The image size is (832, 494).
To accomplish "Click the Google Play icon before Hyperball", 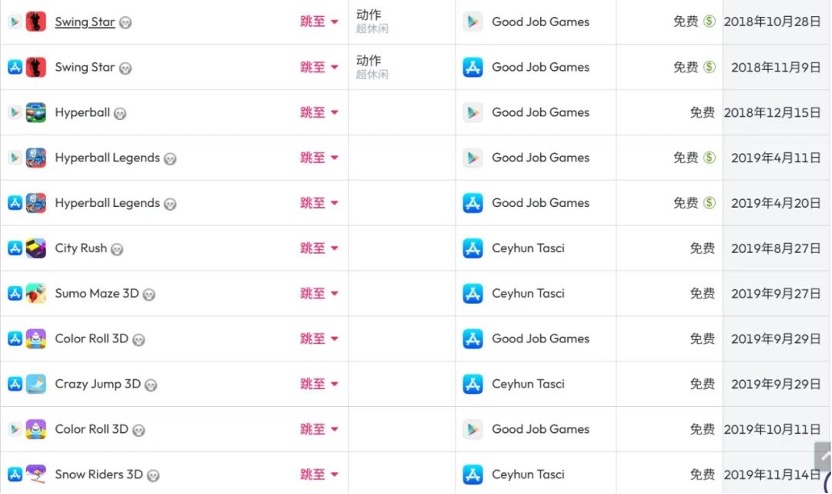I will tap(15, 113).
